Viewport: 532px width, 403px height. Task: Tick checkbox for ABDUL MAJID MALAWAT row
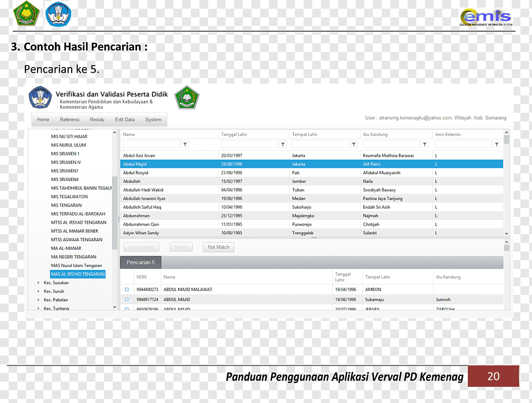127,289
